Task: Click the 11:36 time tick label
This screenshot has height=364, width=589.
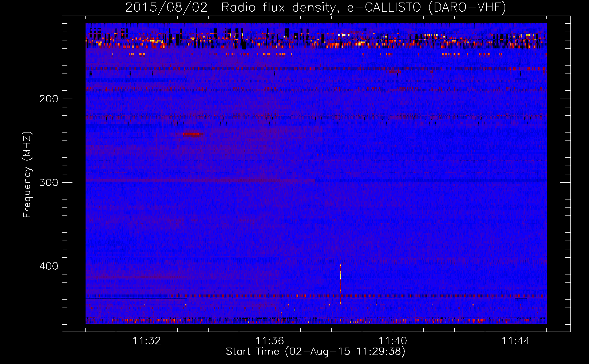Action: coord(270,341)
